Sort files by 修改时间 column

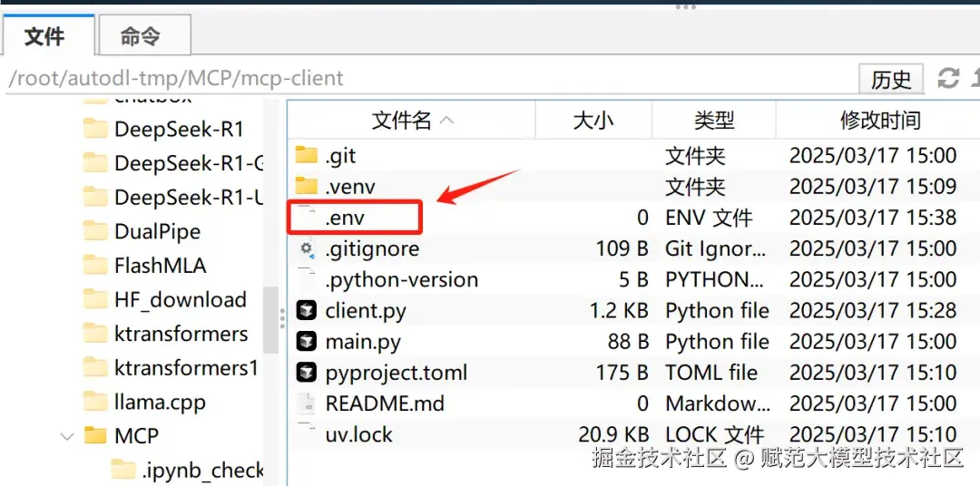pyautogui.click(x=879, y=120)
